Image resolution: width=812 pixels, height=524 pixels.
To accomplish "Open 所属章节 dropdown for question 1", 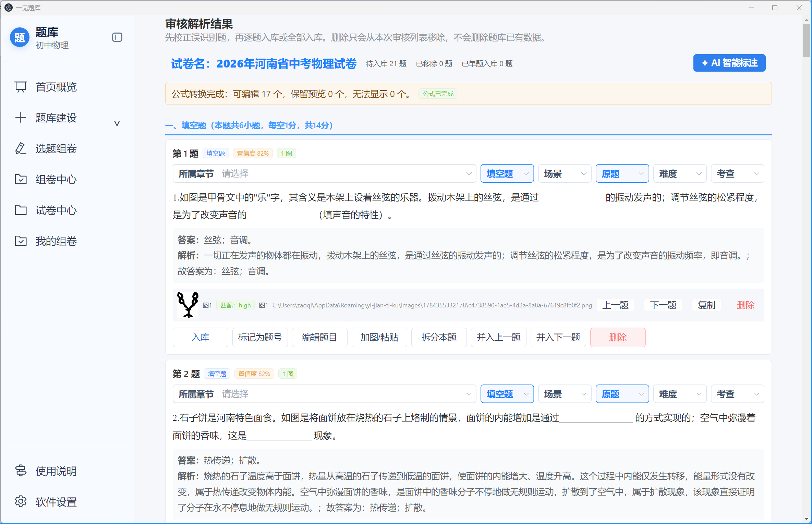I will coord(324,174).
